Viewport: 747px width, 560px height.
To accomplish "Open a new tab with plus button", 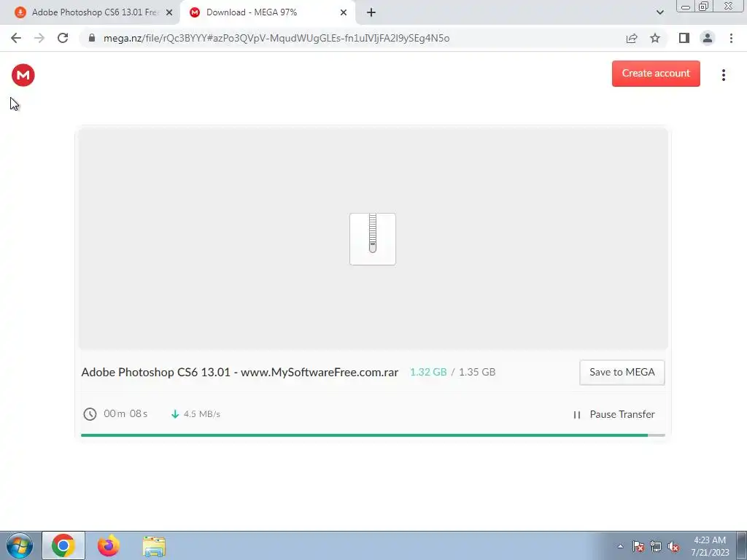I will (371, 12).
